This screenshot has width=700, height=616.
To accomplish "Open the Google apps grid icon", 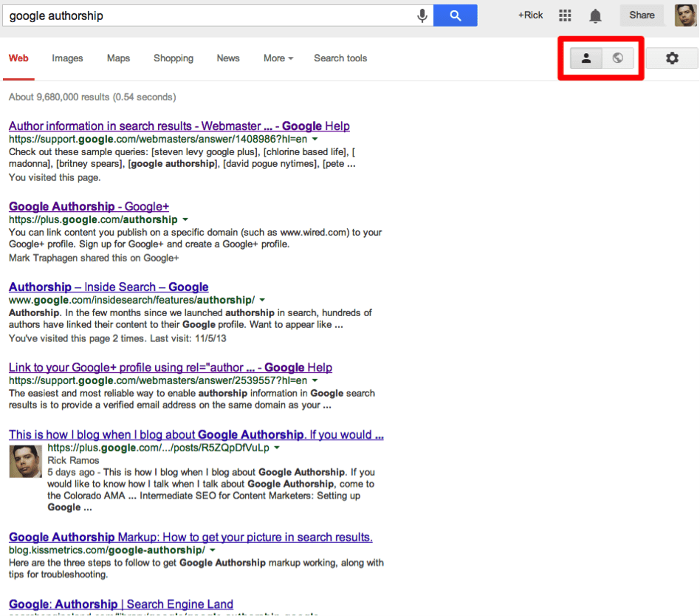I will tap(565, 16).
